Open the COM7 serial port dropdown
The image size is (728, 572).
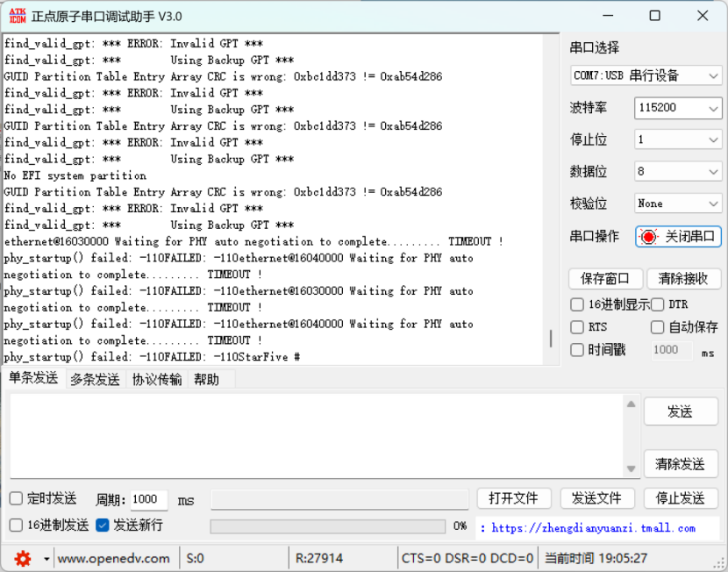pos(646,75)
